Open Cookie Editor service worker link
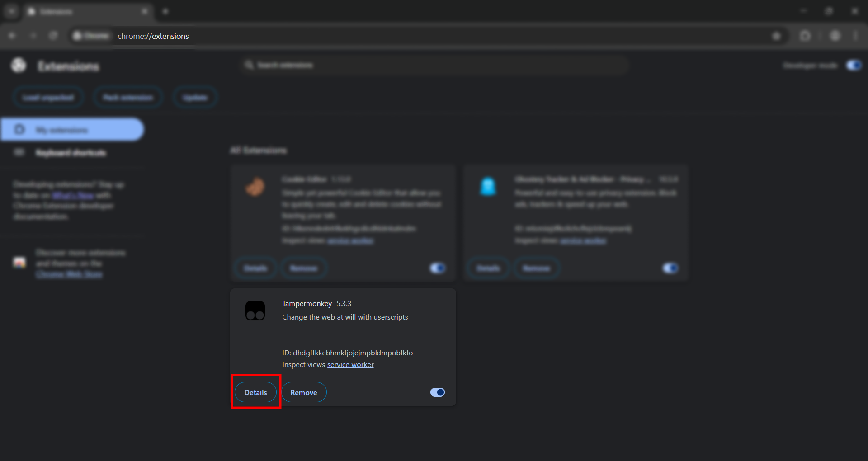868x461 pixels. (350, 240)
